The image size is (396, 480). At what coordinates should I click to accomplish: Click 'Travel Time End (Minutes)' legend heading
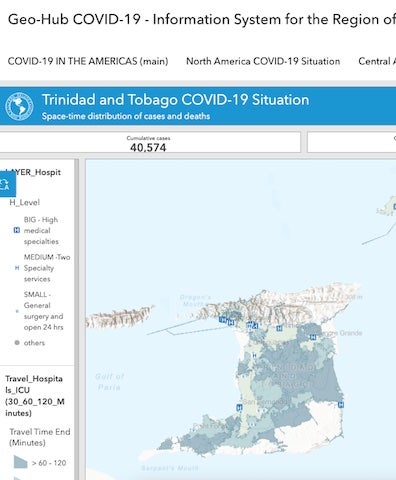point(40,437)
